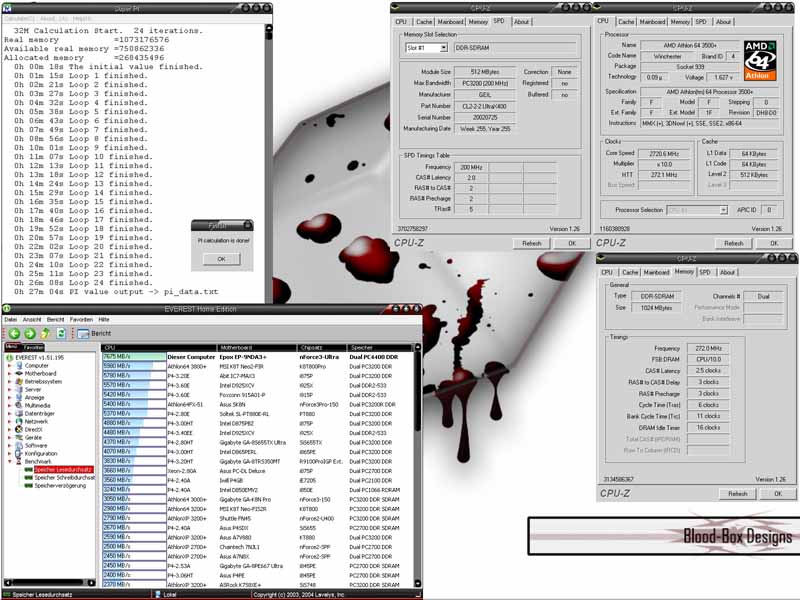800x600 pixels.
Task: Click Refresh in Memory CPU-Z window
Action: click(x=738, y=494)
